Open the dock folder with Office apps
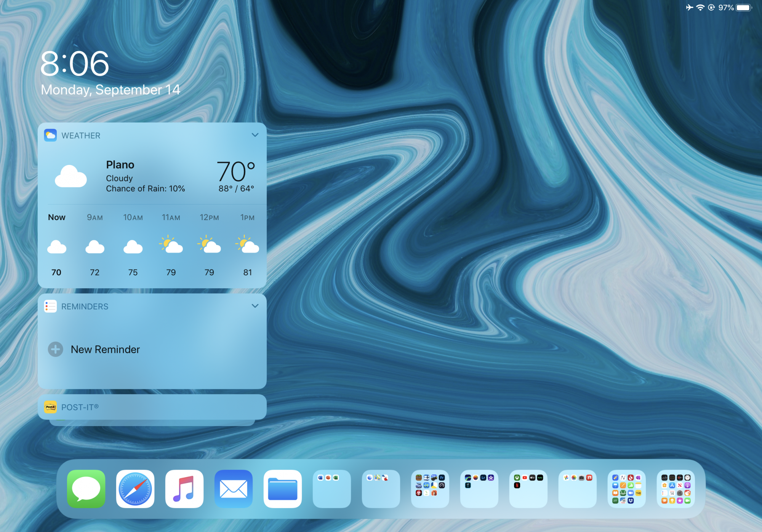The height and width of the screenshot is (532, 762). (332, 489)
